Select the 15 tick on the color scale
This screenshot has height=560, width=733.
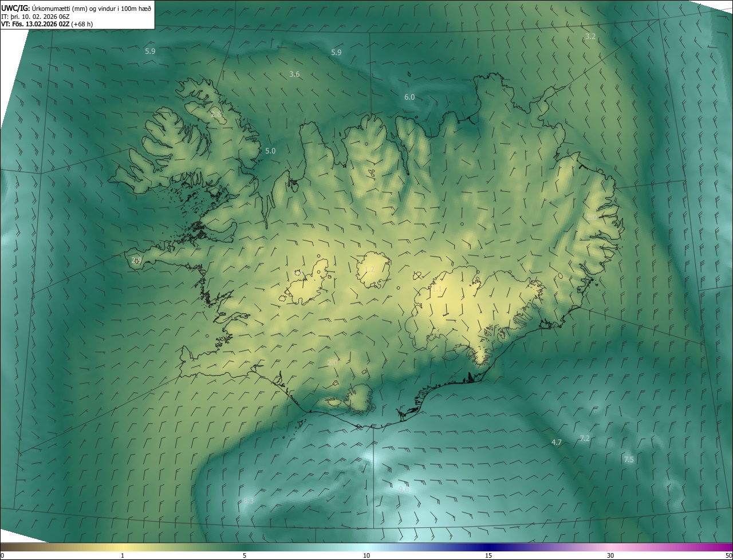point(488,555)
